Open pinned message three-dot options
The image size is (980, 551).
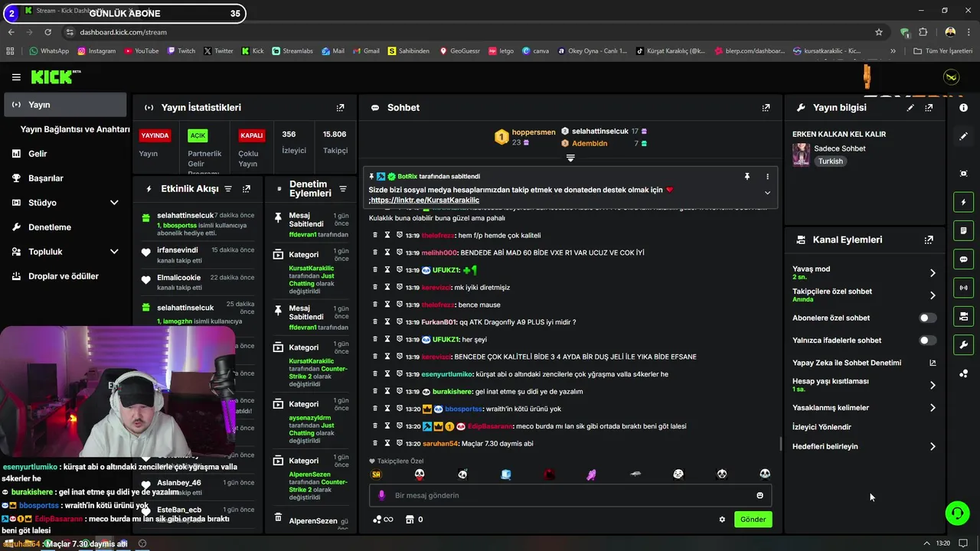(767, 176)
